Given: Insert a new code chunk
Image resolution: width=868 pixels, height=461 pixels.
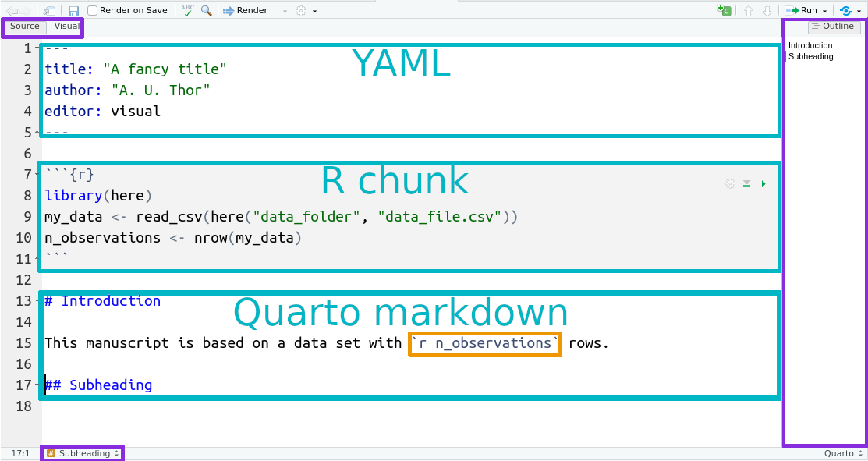Looking at the screenshot, I should 724,10.
